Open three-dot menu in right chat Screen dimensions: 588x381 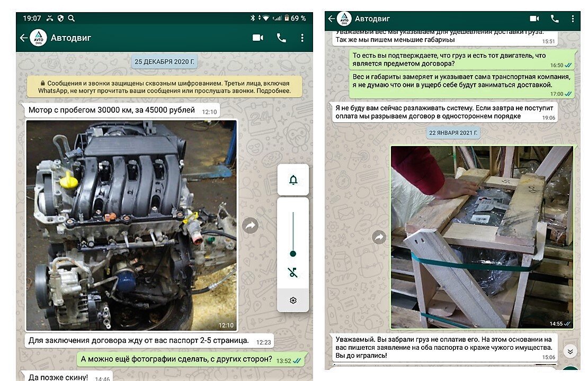point(573,19)
